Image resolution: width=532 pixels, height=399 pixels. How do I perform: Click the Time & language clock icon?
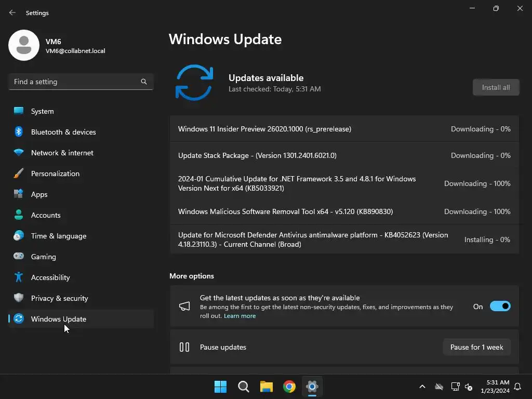(x=19, y=235)
